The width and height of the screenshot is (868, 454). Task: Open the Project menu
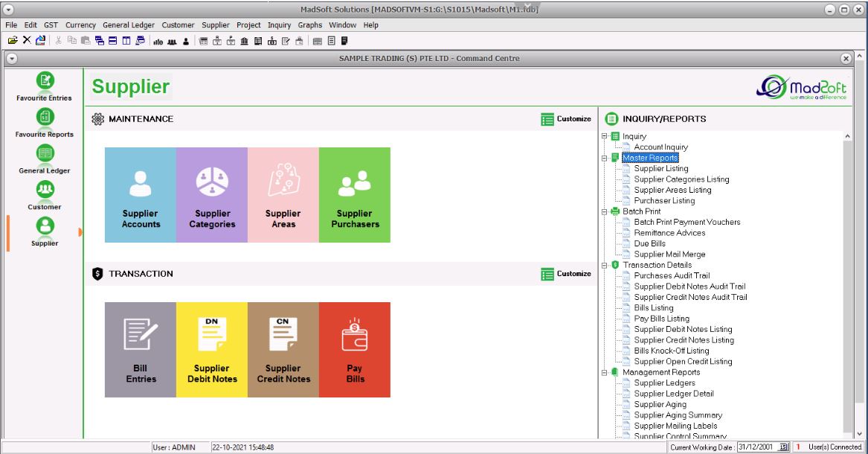pyautogui.click(x=248, y=25)
